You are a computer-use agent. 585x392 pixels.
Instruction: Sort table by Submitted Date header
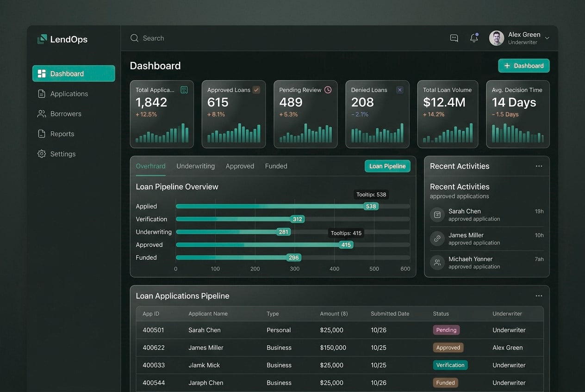(x=390, y=313)
